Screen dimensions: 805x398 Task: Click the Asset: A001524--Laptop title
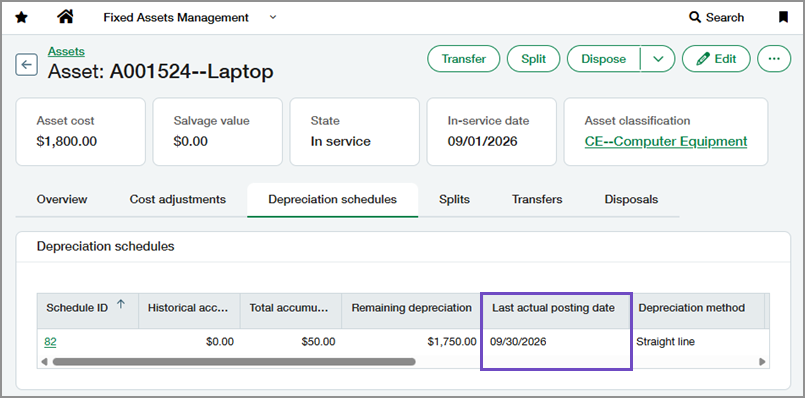[161, 72]
